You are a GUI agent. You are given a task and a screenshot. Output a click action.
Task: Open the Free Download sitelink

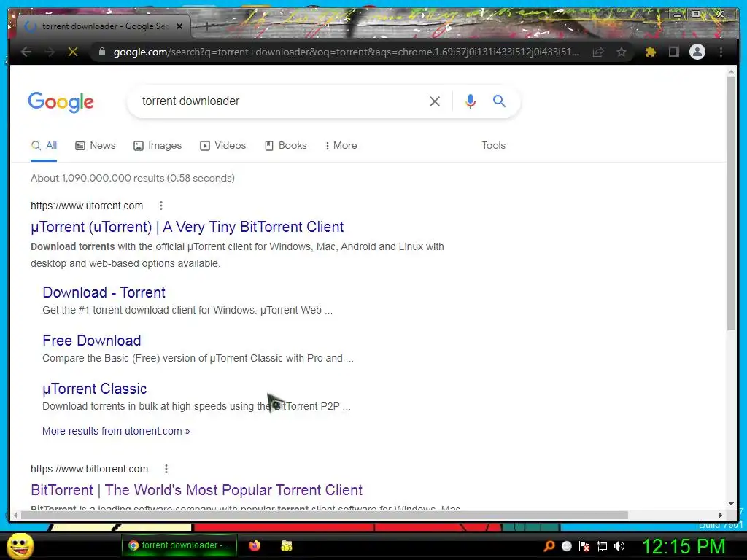click(x=91, y=341)
